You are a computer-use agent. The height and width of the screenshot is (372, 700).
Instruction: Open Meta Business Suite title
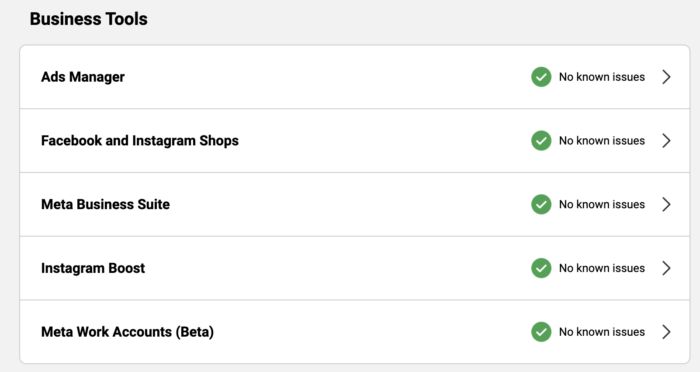click(x=105, y=205)
